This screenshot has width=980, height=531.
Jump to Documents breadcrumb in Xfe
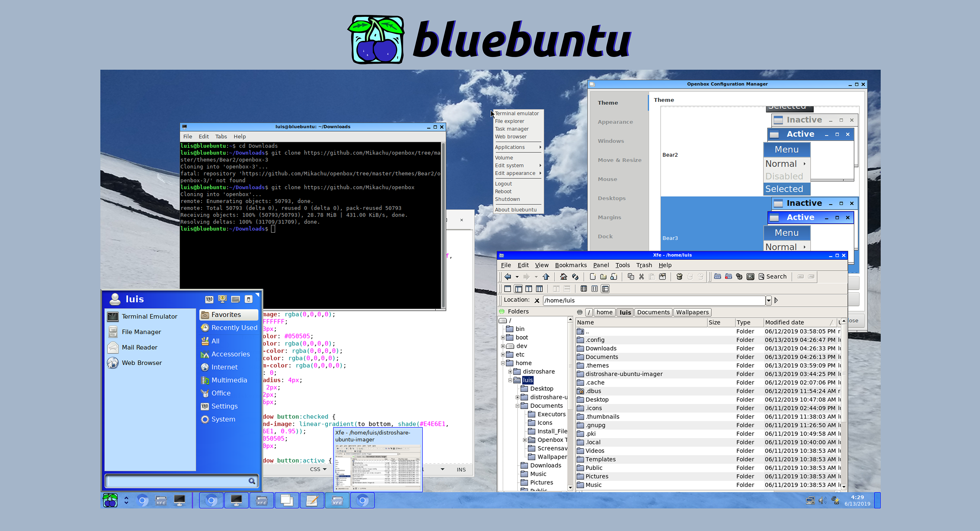[653, 312]
